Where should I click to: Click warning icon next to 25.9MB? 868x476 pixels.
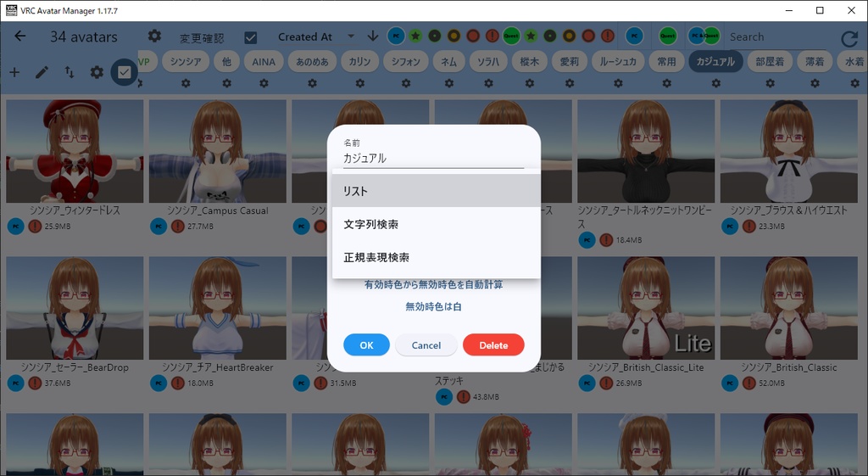coord(35,226)
